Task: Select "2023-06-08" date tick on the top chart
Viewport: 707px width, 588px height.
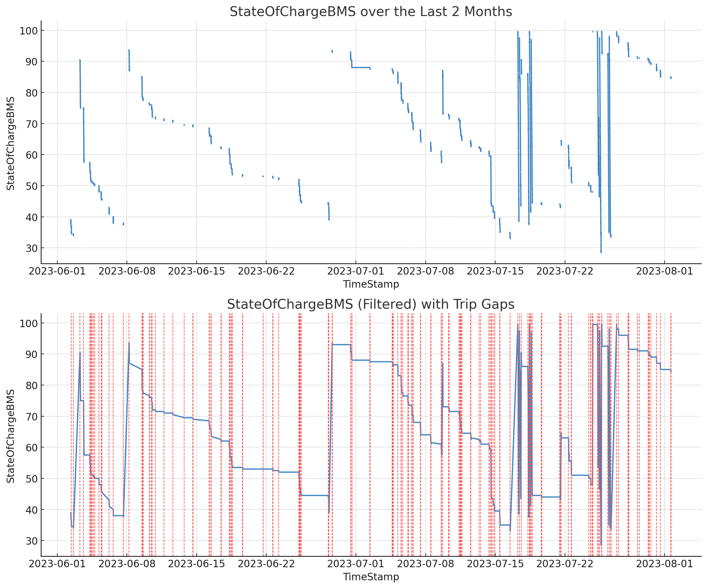Action: [x=127, y=271]
